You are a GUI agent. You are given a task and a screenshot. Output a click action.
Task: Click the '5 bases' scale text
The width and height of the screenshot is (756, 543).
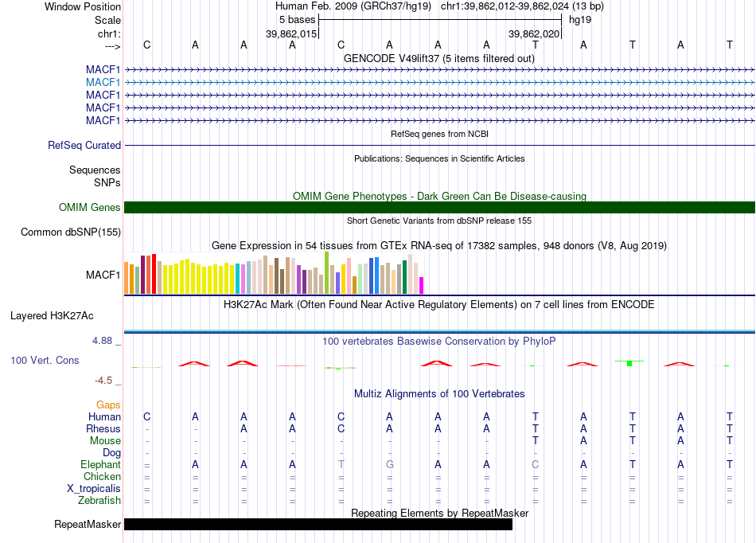click(x=297, y=20)
